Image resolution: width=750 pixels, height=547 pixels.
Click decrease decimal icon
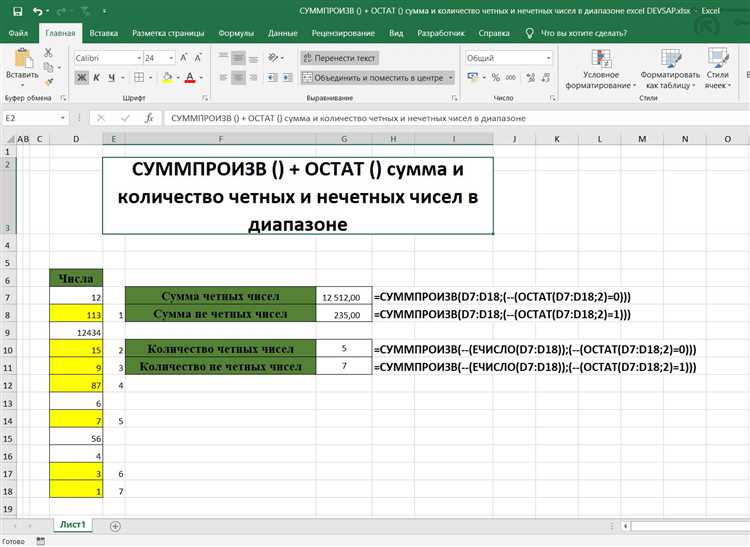tap(546, 77)
